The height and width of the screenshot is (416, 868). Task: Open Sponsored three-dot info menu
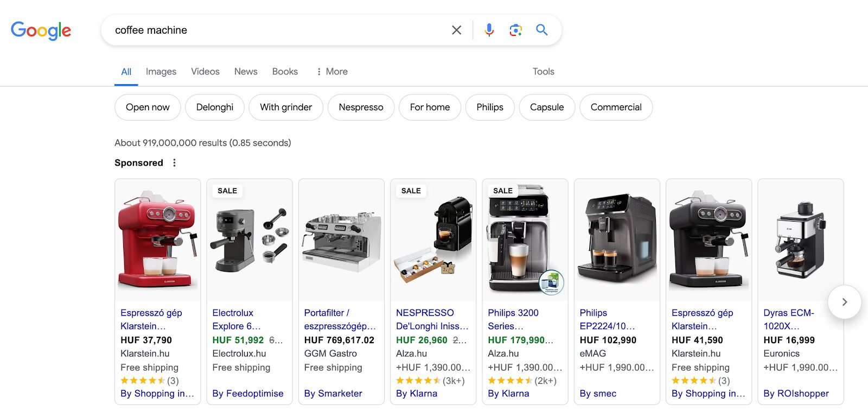tap(174, 163)
